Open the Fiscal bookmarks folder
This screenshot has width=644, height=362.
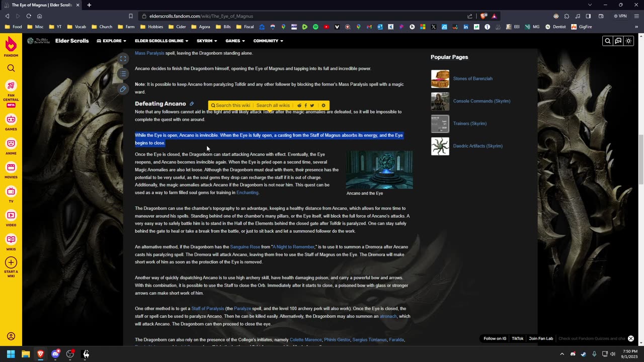pyautogui.click(x=245, y=27)
